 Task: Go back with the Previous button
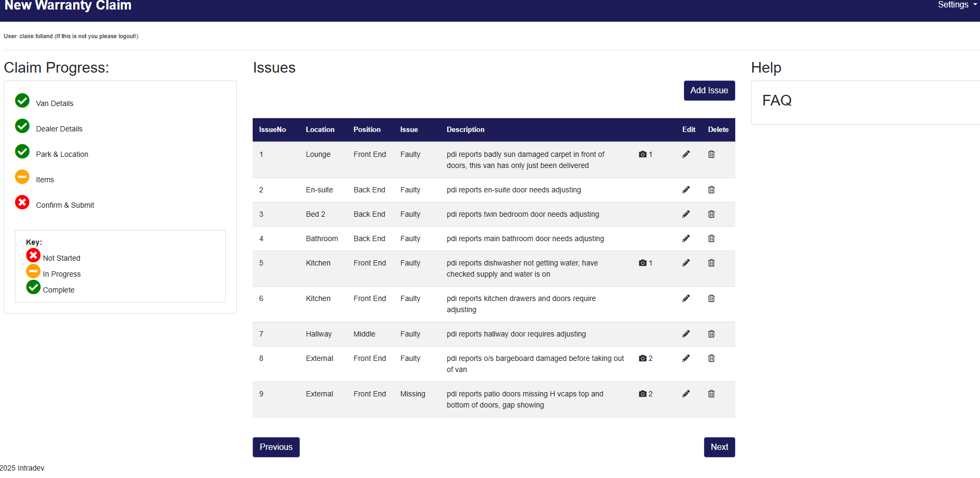275,447
